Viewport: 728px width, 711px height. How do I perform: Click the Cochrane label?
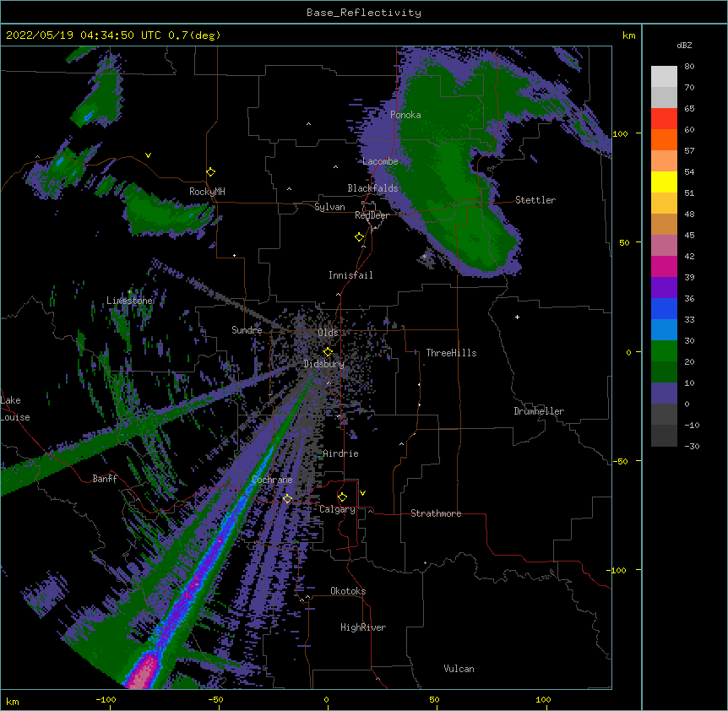click(x=272, y=480)
